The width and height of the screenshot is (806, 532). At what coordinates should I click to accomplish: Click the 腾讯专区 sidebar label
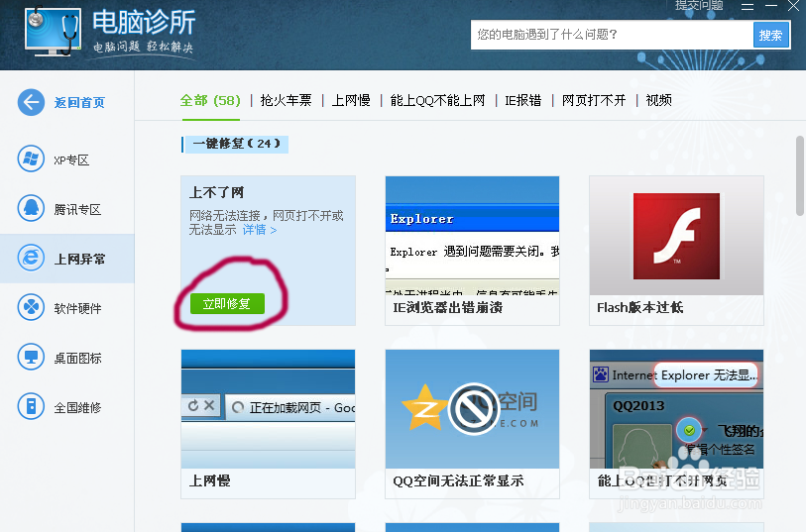(77, 209)
